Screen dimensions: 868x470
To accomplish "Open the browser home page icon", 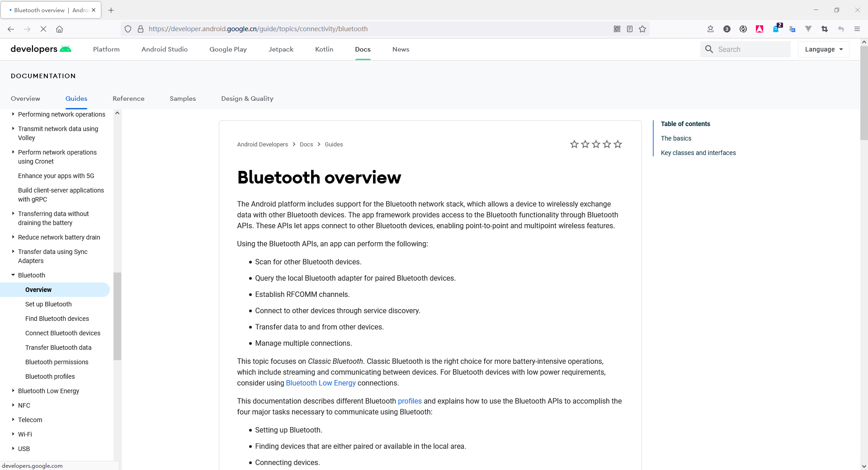I will point(59,29).
